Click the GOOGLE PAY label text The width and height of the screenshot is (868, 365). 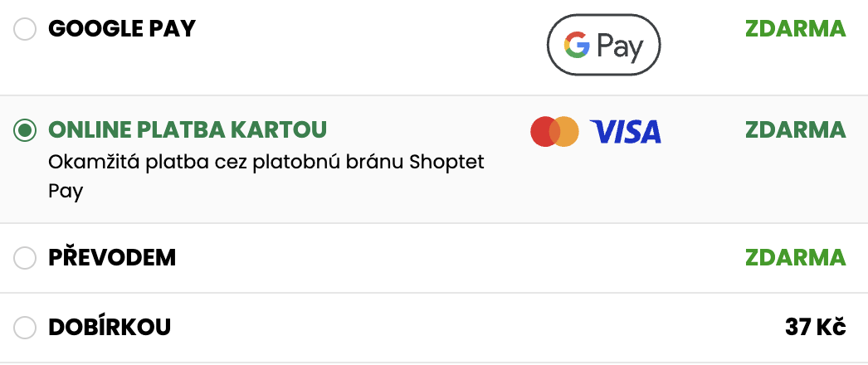click(x=122, y=29)
